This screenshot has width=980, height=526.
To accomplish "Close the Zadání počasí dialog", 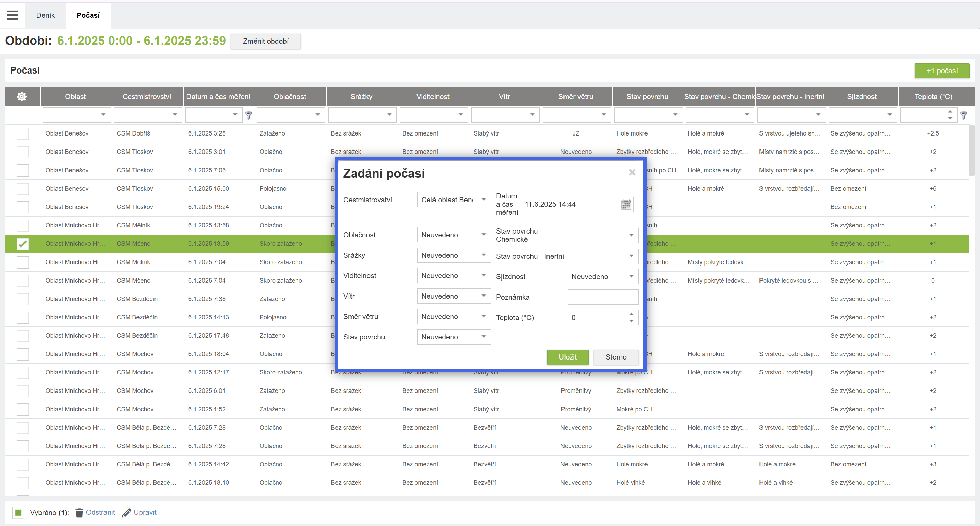I will (x=632, y=172).
